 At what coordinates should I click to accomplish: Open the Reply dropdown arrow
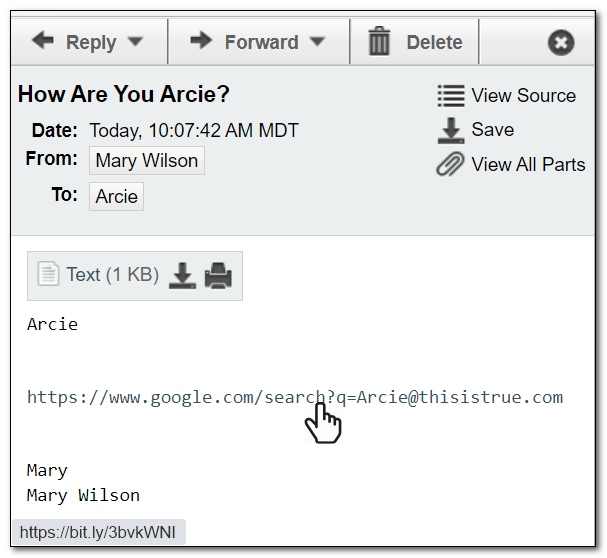coord(136,42)
